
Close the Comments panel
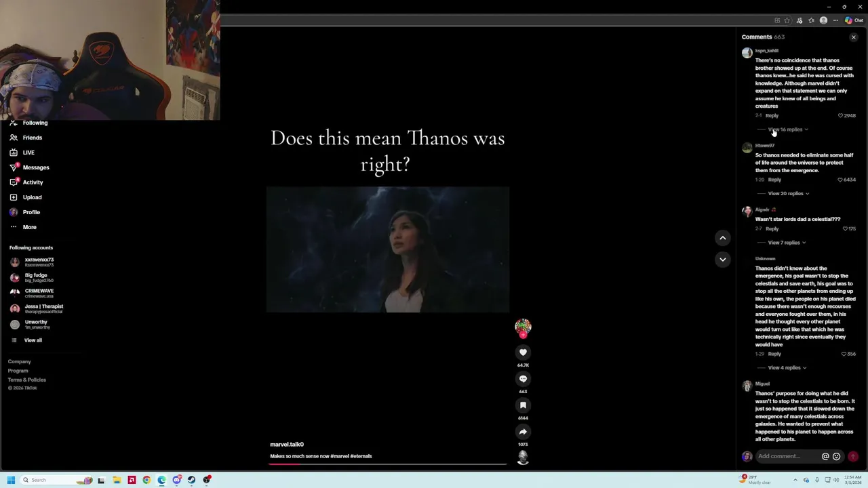854,37
